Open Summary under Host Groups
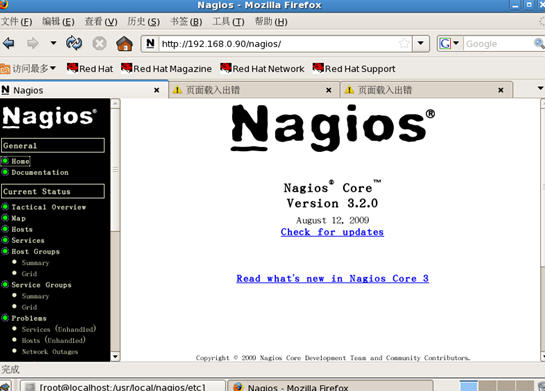The height and width of the screenshot is (391, 545). pos(35,263)
